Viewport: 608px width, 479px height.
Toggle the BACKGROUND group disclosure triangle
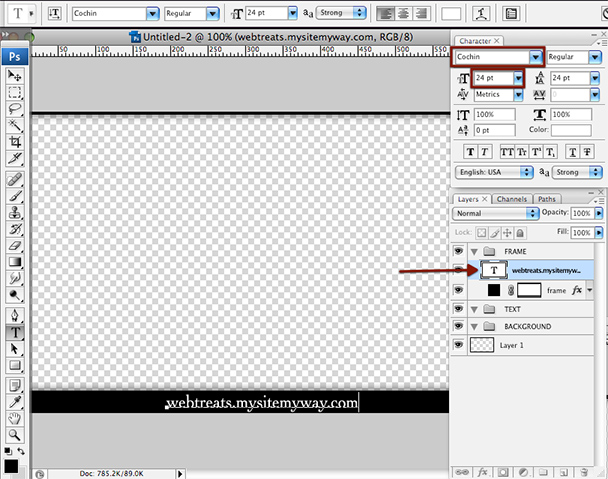coord(474,327)
